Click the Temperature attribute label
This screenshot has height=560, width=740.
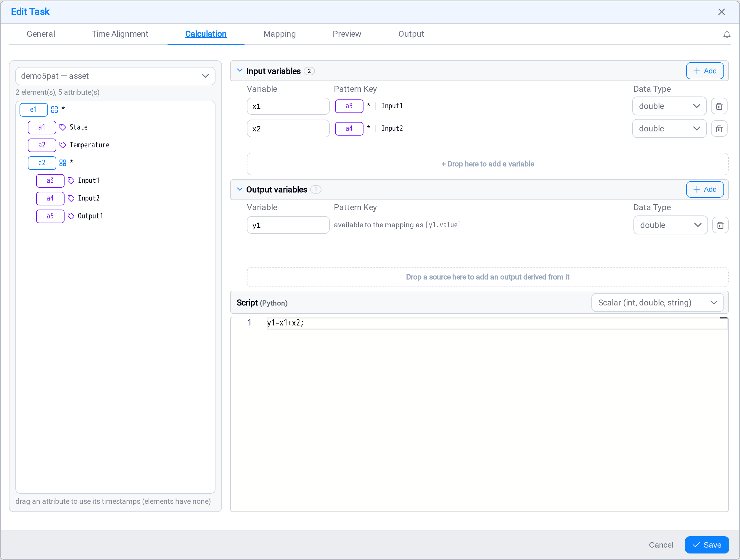click(89, 145)
